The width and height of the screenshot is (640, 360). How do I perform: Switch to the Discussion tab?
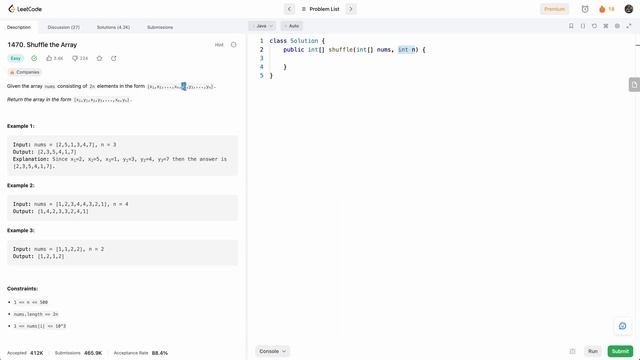pos(64,27)
